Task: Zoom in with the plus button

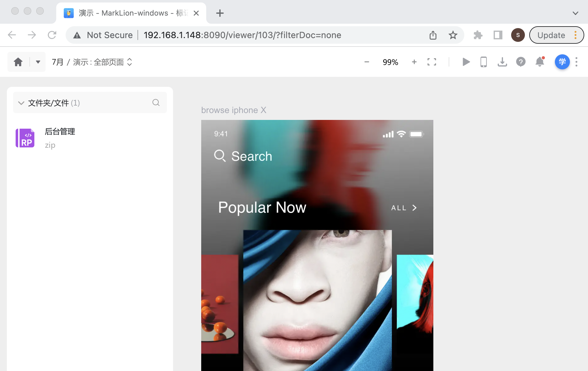Action: 414,62
